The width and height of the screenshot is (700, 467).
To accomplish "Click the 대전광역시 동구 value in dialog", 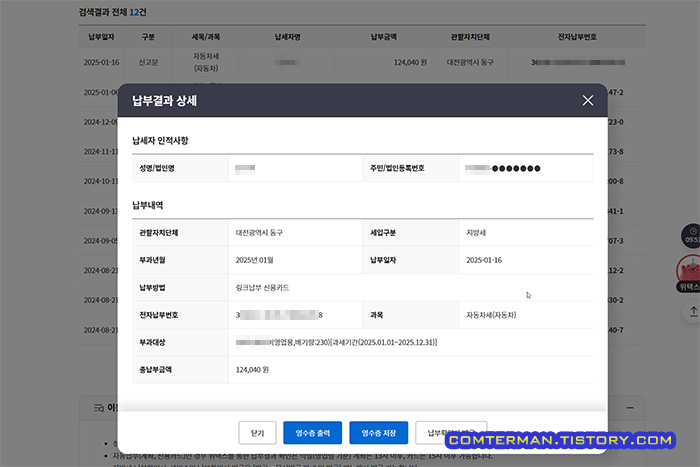I will point(259,233).
